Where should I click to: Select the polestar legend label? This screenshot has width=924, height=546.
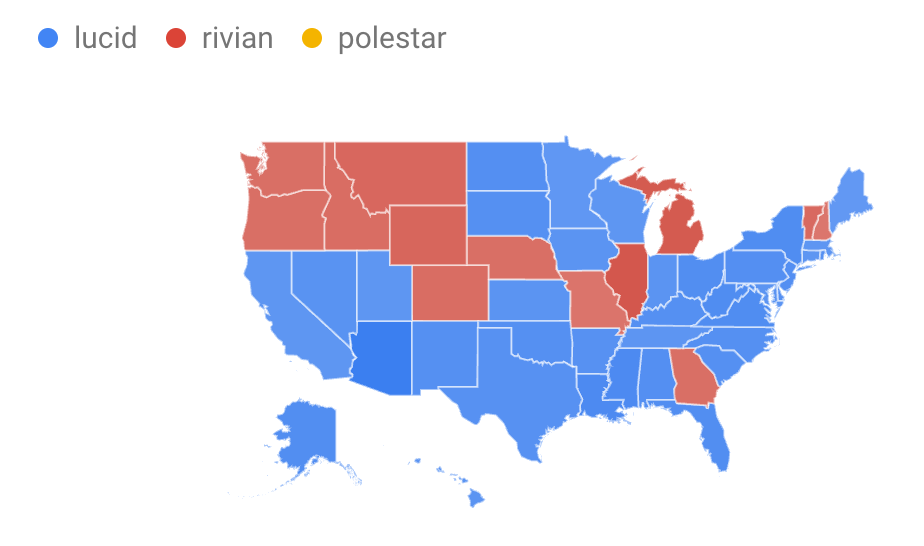[392, 39]
